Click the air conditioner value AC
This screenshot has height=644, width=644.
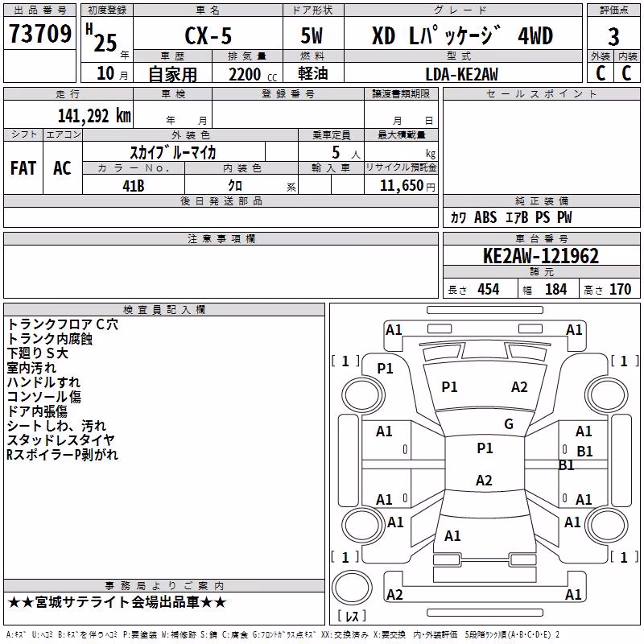(x=62, y=168)
